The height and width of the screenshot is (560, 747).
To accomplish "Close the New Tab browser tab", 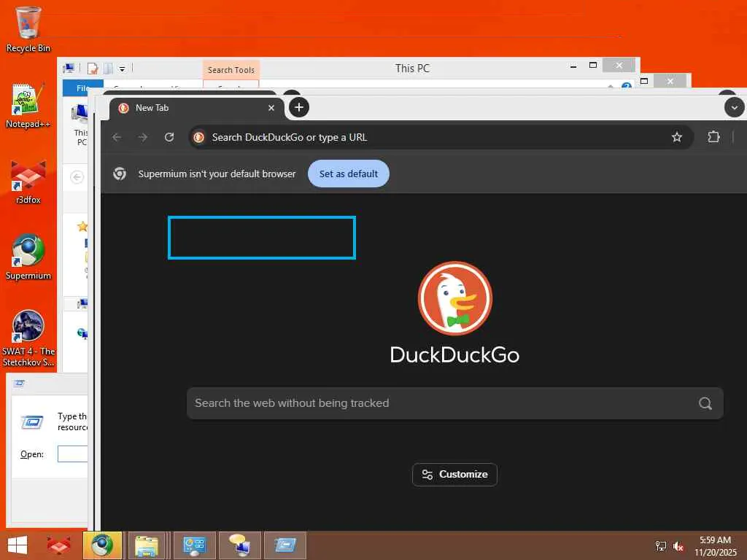I will tap(271, 108).
